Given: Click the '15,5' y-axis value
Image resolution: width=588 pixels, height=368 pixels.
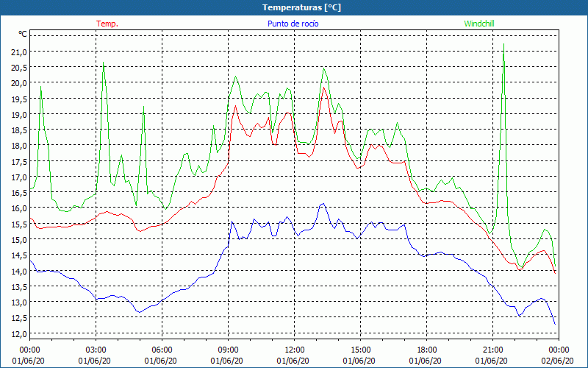Looking at the screenshot, I should pos(19,224).
